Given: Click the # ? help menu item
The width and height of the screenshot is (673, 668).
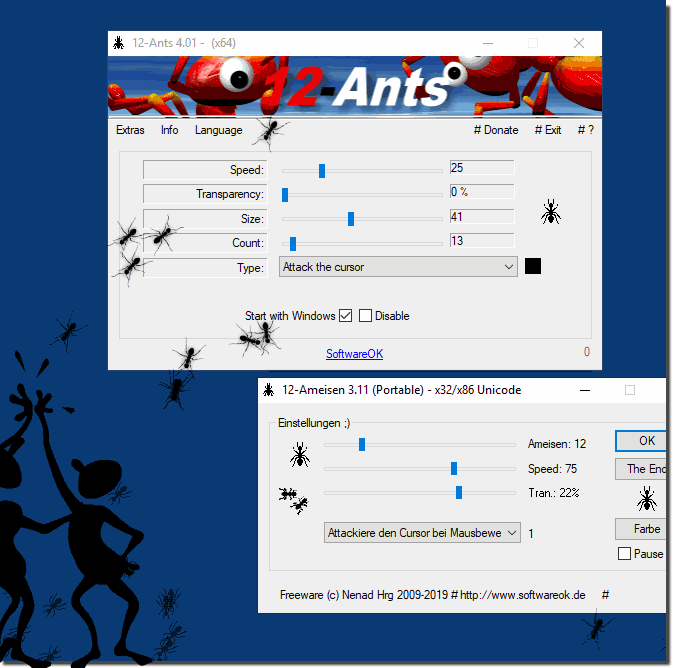Looking at the screenshot, I should click(585, 130).
